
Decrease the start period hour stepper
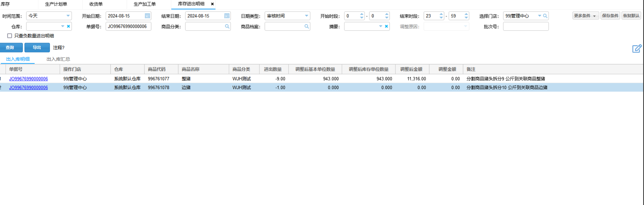pos(362,18)
